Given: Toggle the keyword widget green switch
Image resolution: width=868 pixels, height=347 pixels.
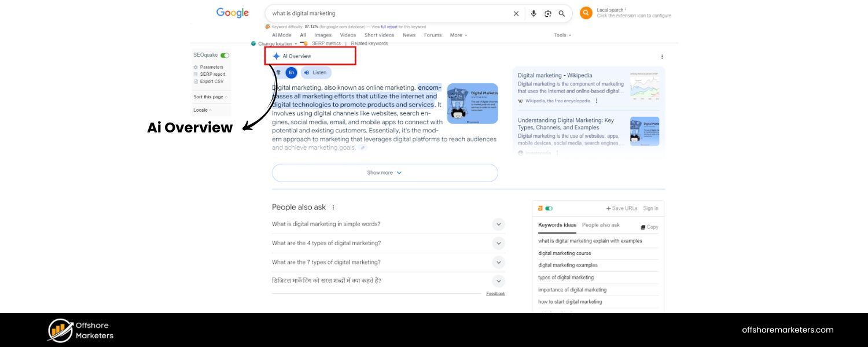Looking at the screenshot, I should 549,208.
